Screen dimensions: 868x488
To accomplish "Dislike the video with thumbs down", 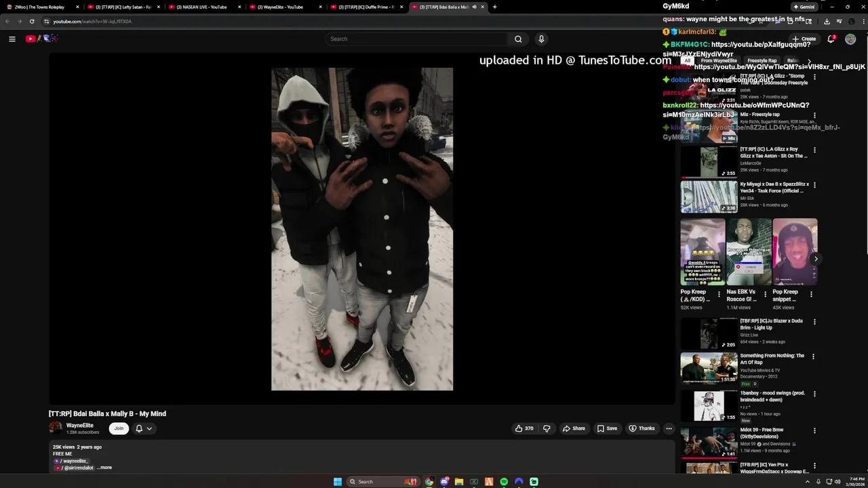I will coord(547,428).
